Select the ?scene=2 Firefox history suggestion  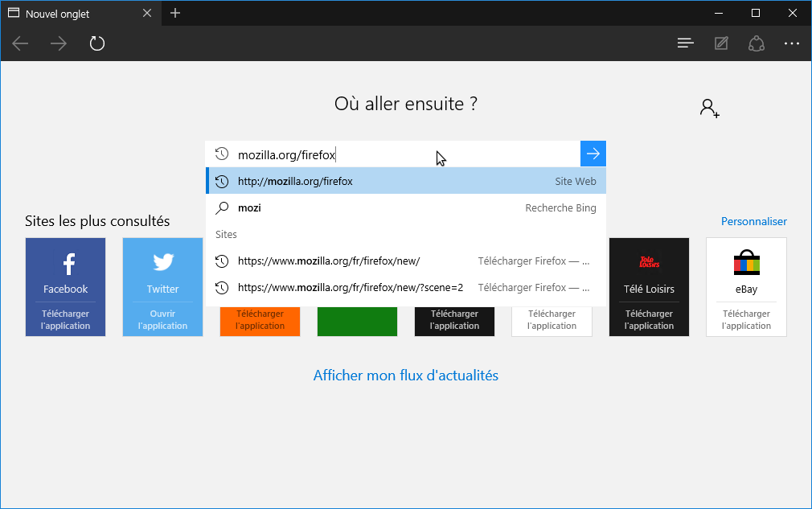(346, 287)
